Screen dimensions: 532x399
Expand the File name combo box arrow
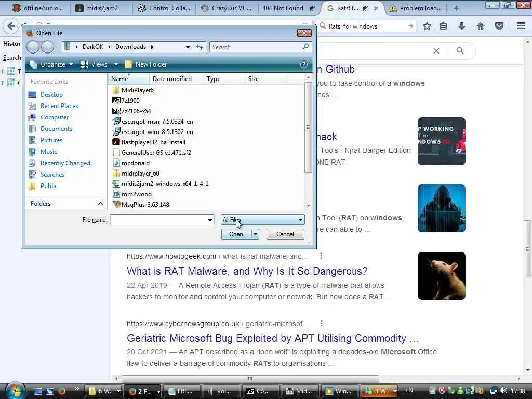point(210,220)
